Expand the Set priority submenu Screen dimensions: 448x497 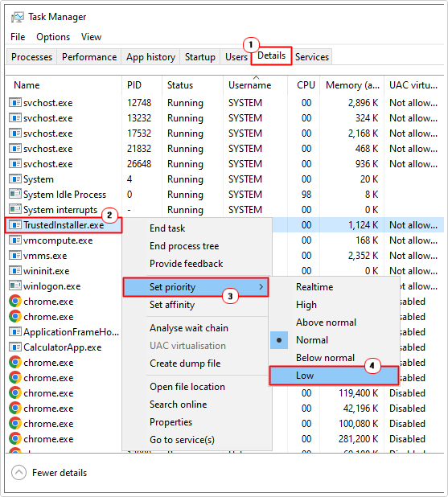point(195,287)
